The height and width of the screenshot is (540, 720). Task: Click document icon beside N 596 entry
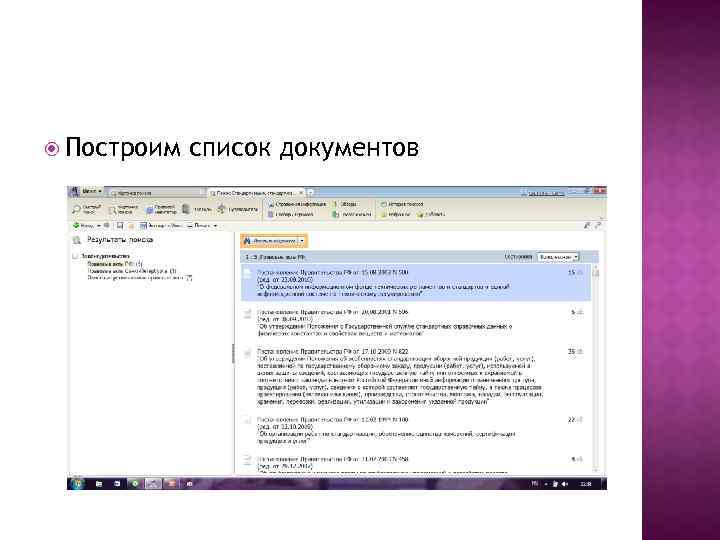(248, 314)
